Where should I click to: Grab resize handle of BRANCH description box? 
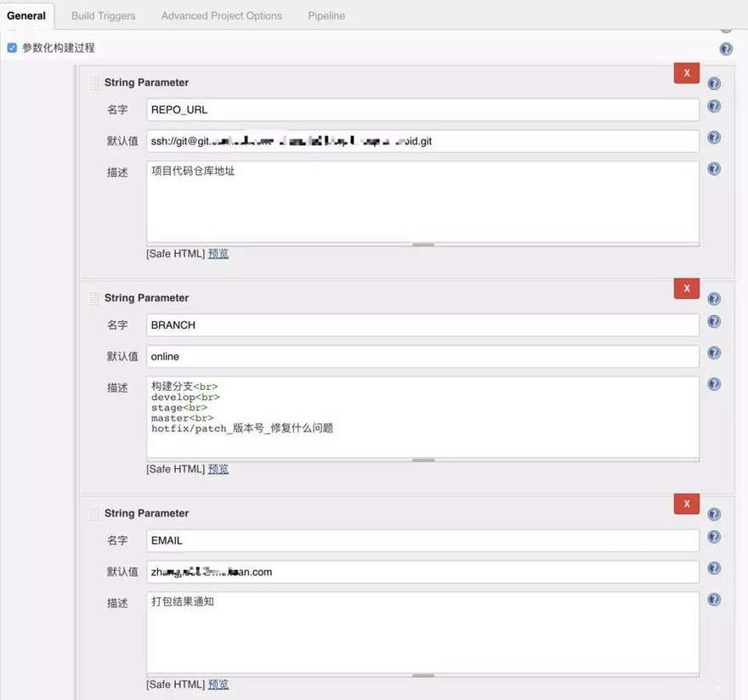click(423, 460)
